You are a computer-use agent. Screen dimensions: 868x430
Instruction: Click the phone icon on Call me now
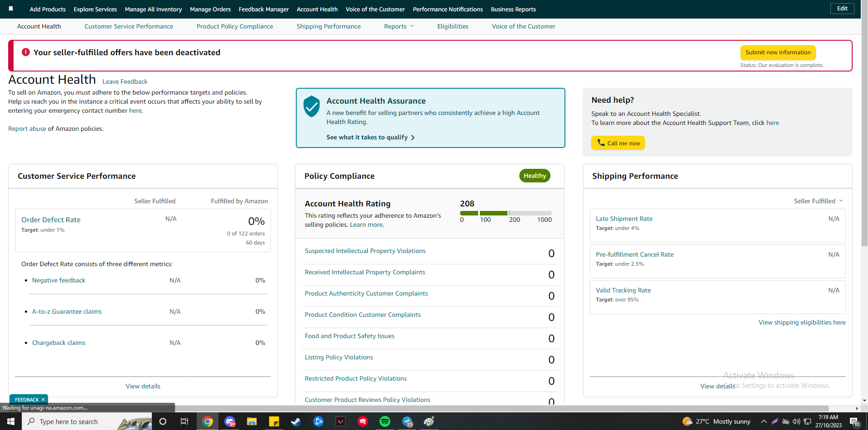[601, 143]
